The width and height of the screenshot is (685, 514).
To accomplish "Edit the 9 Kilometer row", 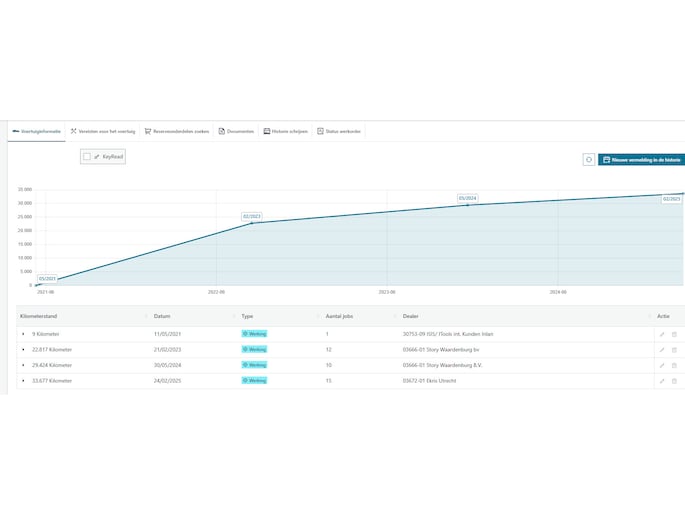I will click(661, 334).
